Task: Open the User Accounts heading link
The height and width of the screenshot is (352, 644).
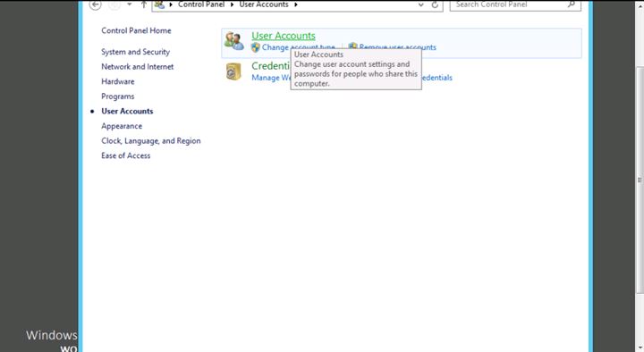Action: pos(284,36)
